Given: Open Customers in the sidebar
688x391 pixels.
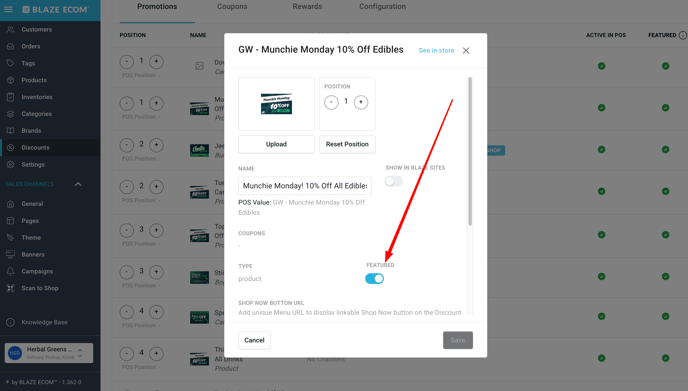Looking at the screenshot, I should [x=36, y=29].
